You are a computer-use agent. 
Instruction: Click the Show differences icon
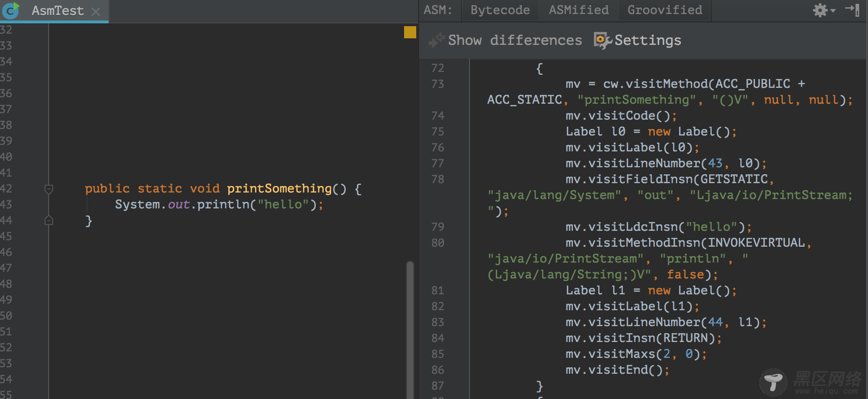(x=436, y=40)
